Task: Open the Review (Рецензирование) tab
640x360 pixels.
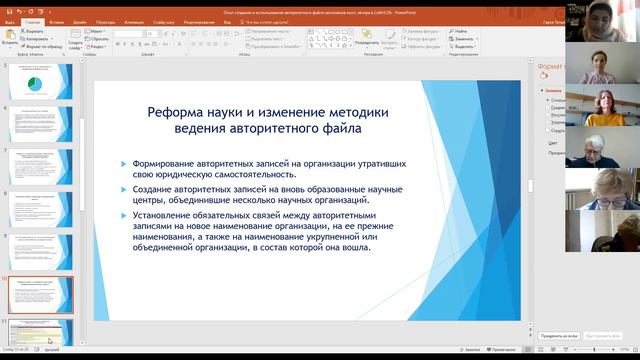Action: coord(199,22)
